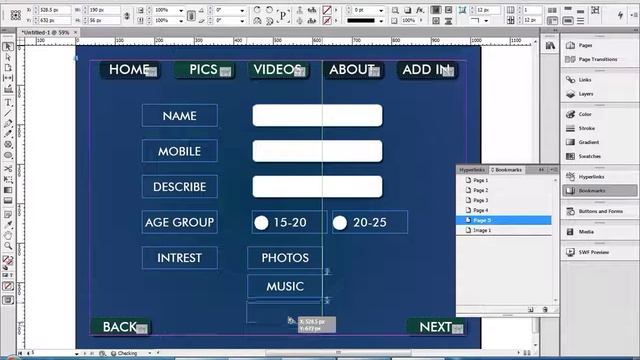Switch to the Bookmarks tab
This screenshot has height=360, width=640.
click(507, 169)
